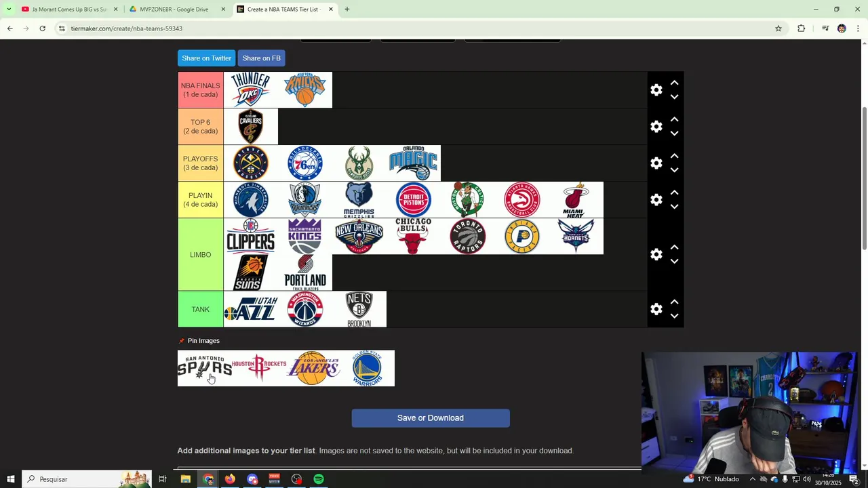Click Share on Twitter button
The width and height of the screenshot is (868, 488).
206,58
